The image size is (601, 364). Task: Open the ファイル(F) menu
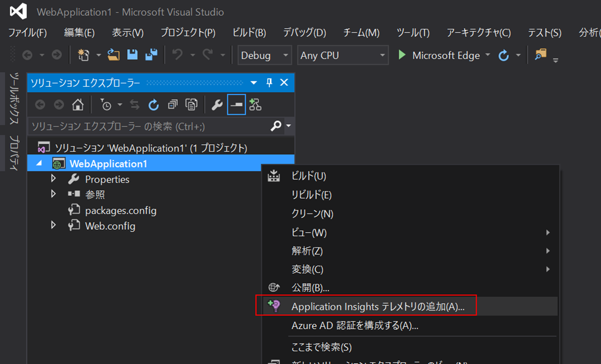(28, 33)
